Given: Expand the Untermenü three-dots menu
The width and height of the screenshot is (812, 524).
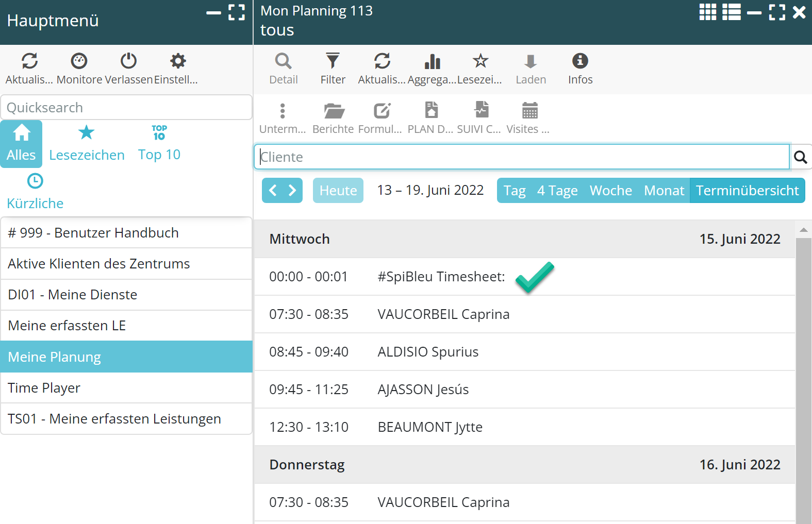Looking at the screenshot, I should (283, 111).
